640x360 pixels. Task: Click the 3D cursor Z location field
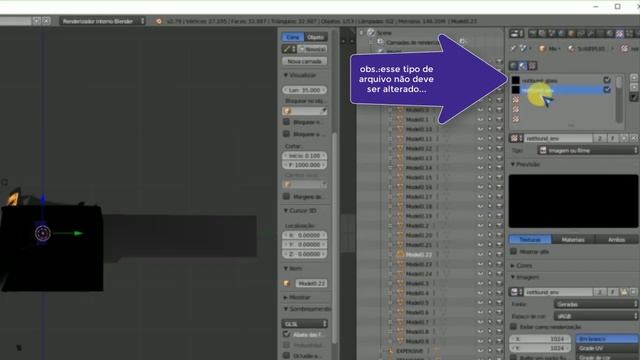[304, 254]
